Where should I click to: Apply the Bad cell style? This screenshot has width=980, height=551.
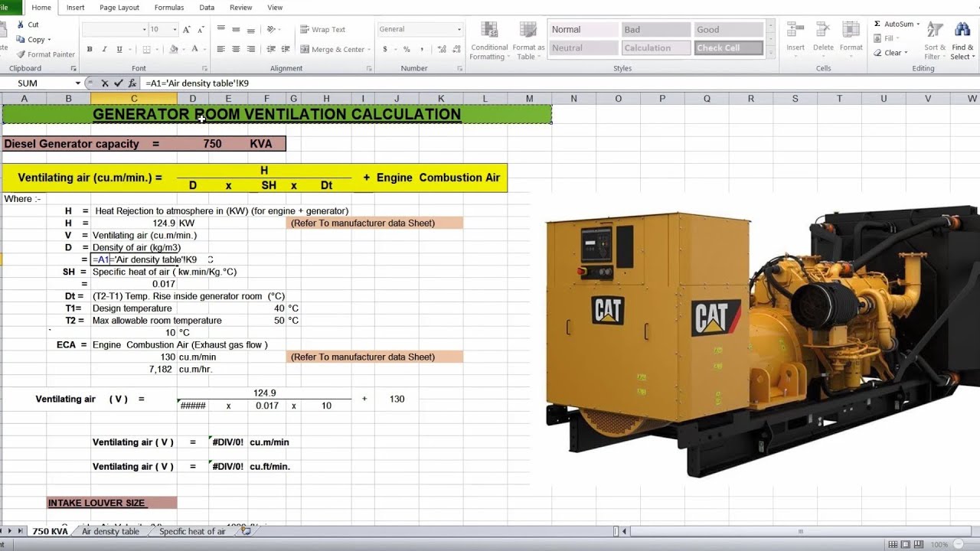656,29
